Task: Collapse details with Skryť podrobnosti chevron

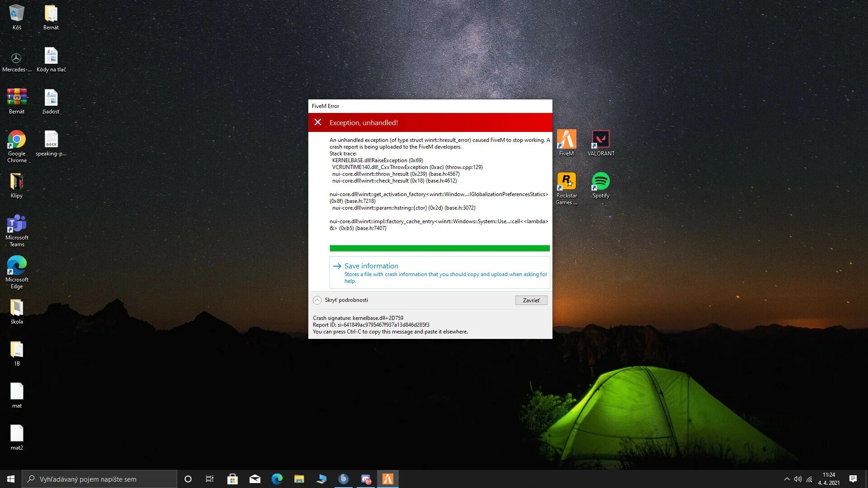Action: [317, 300]
